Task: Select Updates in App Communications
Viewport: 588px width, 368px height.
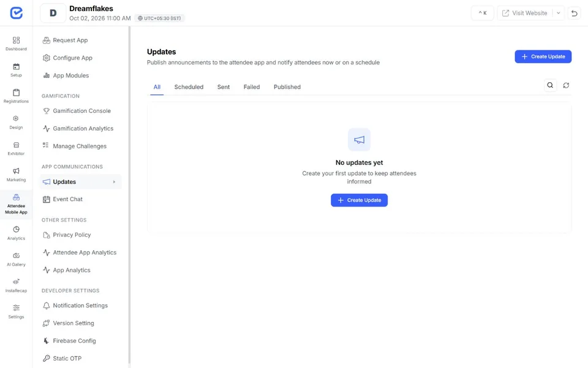Action: [81, 182]
